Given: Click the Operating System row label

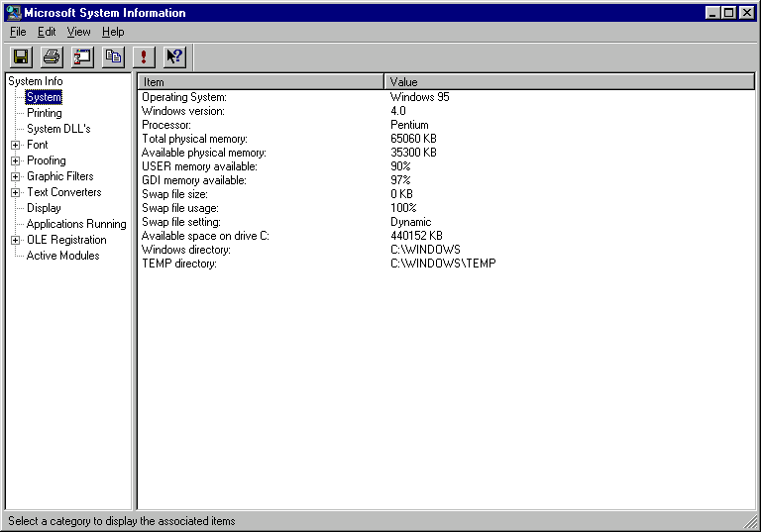Looking at the screenshot, I should 184,97.
